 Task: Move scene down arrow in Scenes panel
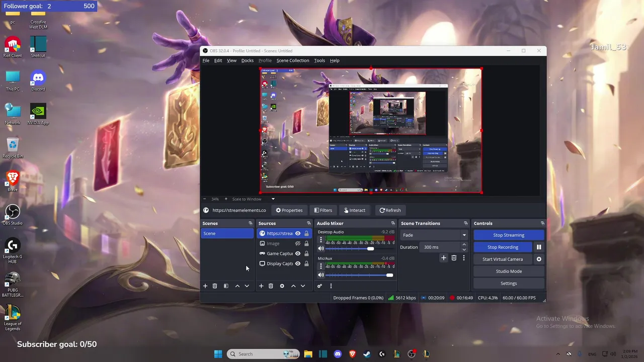[x=247, y=286]
